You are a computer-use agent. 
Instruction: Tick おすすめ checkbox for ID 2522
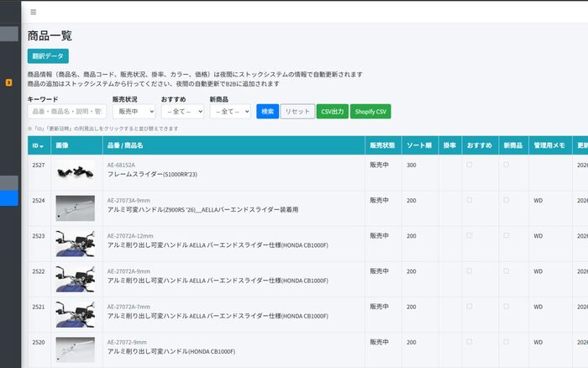pos(469,271)
